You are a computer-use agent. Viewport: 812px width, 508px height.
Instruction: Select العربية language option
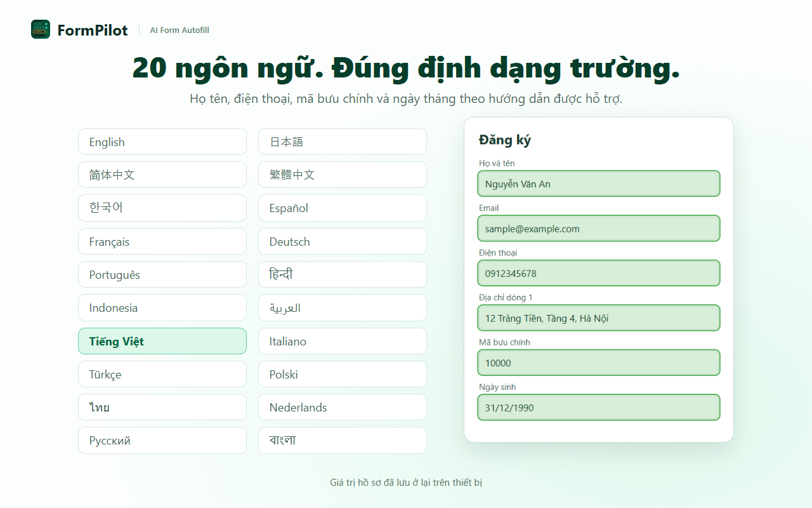pyautogui.click(x=343, y=307)
